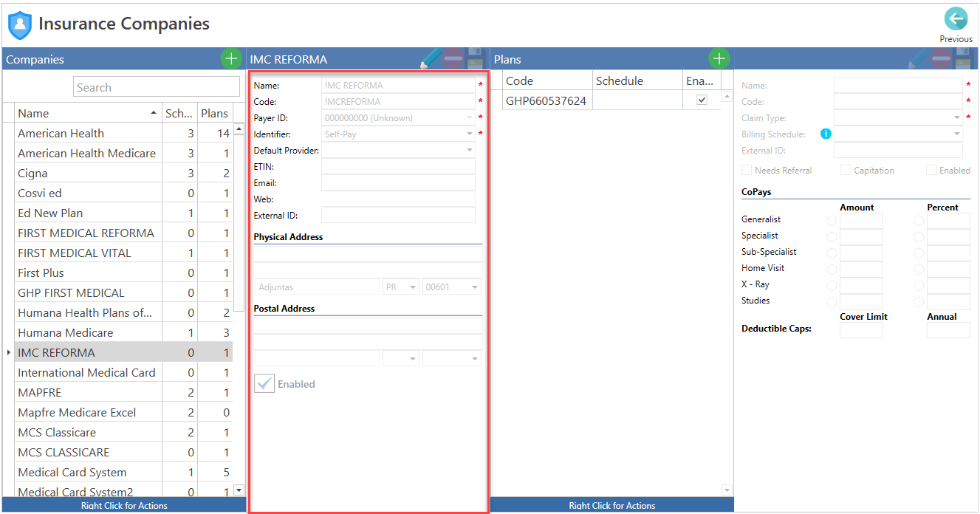Check the plan Enabled box
The image size is (980, 514).
coord(931,170)
